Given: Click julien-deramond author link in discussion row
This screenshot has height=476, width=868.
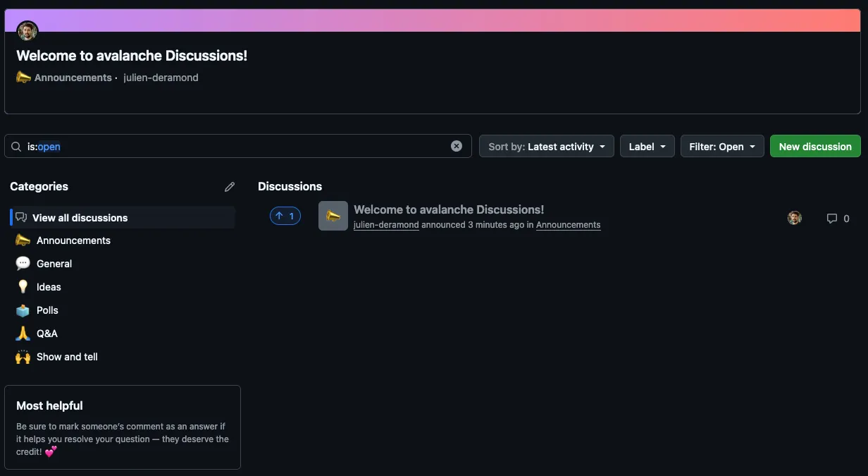Looking at the screenshot, I should (x=386, y=225).
